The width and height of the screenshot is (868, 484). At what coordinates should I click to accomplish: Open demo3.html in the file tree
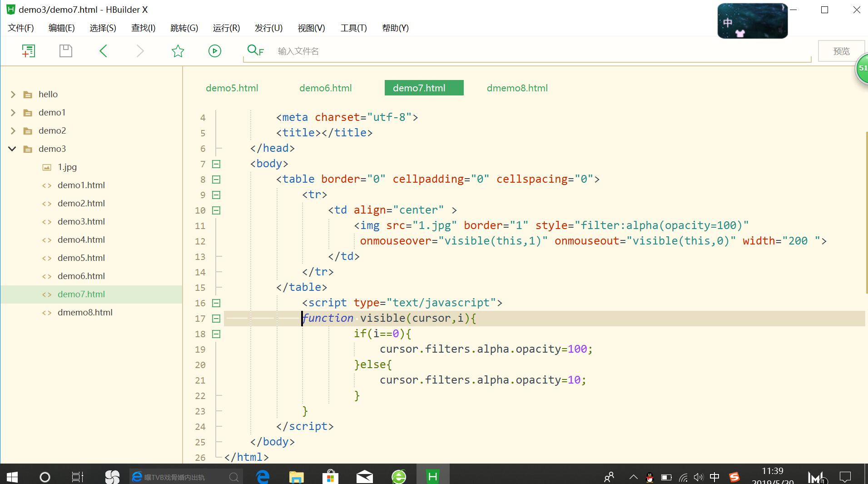[81, 222]
